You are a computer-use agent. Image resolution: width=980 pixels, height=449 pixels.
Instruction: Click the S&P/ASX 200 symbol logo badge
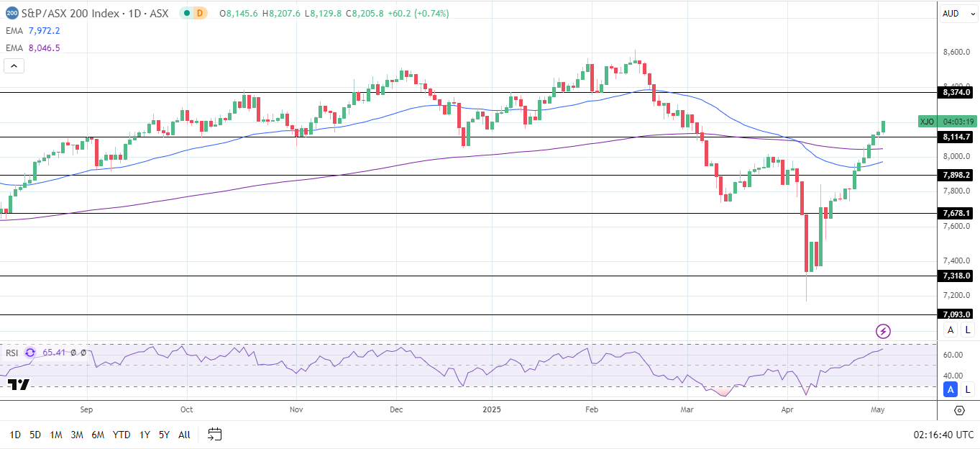[12, 13]
